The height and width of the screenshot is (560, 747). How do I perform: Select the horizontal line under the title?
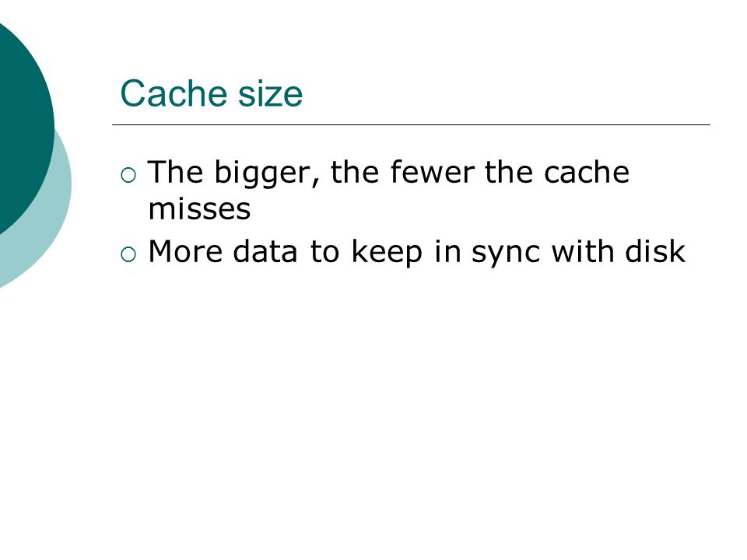pyautogui.click(x=411, y=124)
